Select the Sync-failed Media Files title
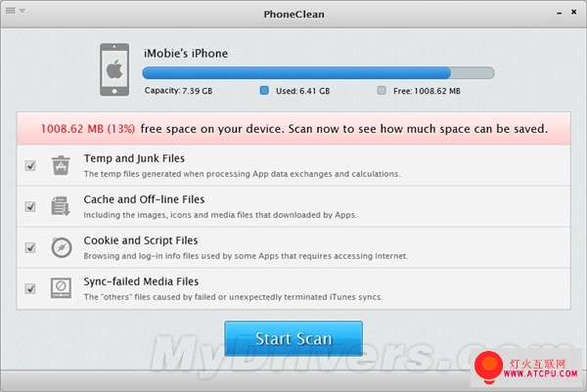The height and width of the screenshot is (392, 587). 144,282
